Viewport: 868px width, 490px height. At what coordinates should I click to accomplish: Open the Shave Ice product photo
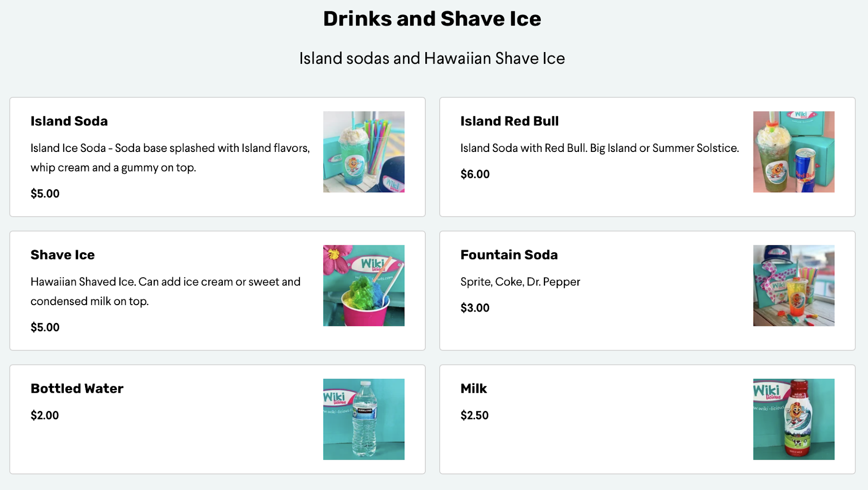364,286
